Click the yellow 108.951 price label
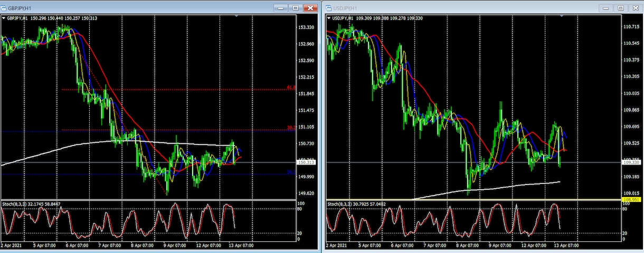The height and width of the screenshot is (253, 644). click(632, 200)
